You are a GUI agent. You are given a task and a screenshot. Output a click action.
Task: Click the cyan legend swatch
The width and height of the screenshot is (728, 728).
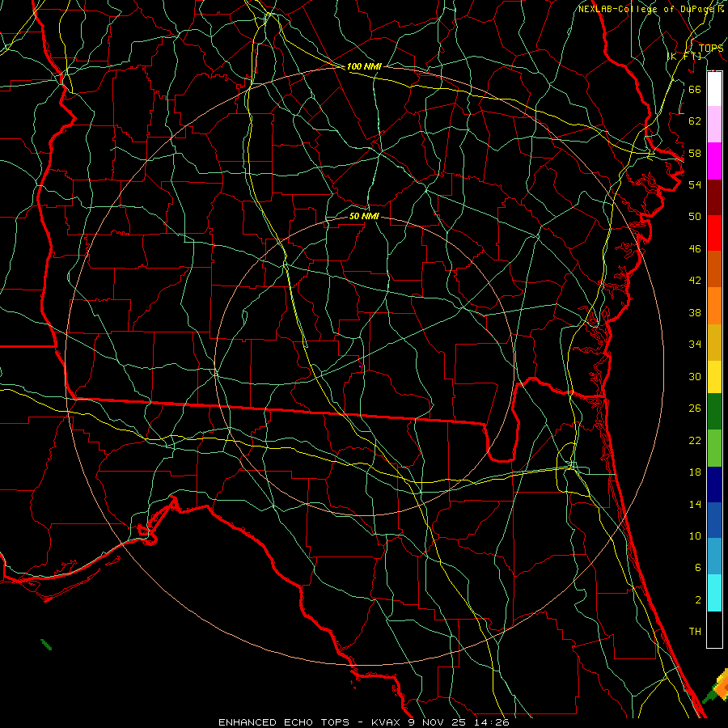pyautogui.click(x=714, y=593)
